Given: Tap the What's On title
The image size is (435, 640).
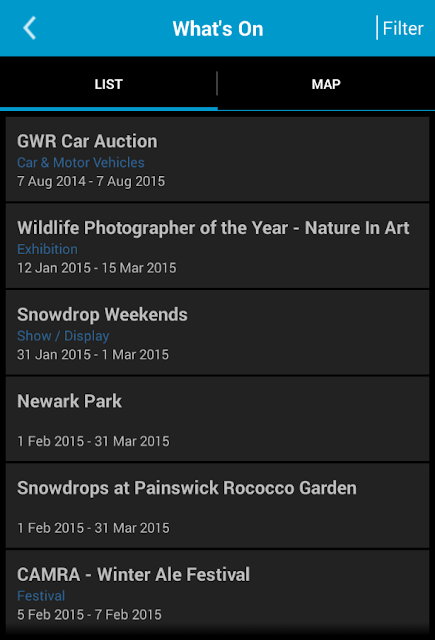Looking at the screenshot, I should pos(218,29).
